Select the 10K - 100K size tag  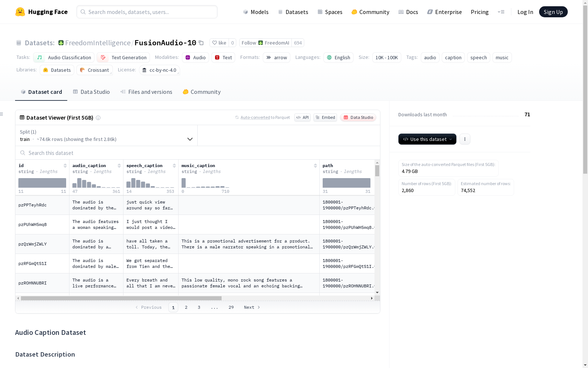pyautogui.click(x=387, y=57)
